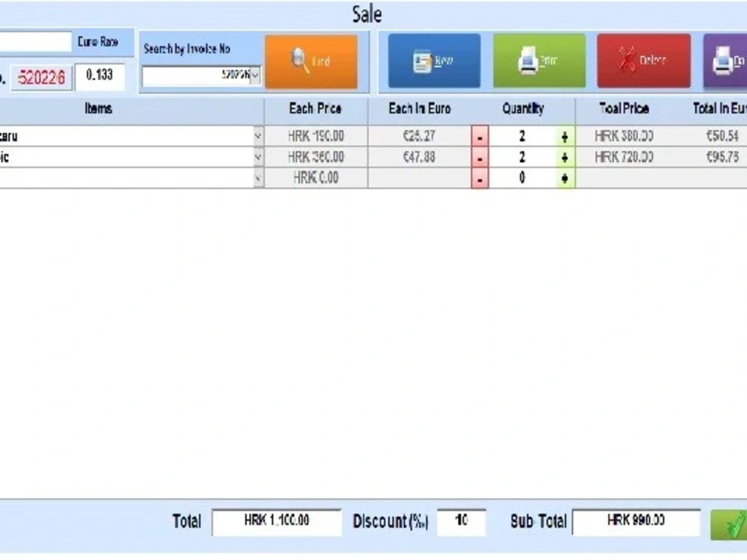Screen dimensions: 747x560
Task: Click the purple printer button at right edge
Action: 725,60
